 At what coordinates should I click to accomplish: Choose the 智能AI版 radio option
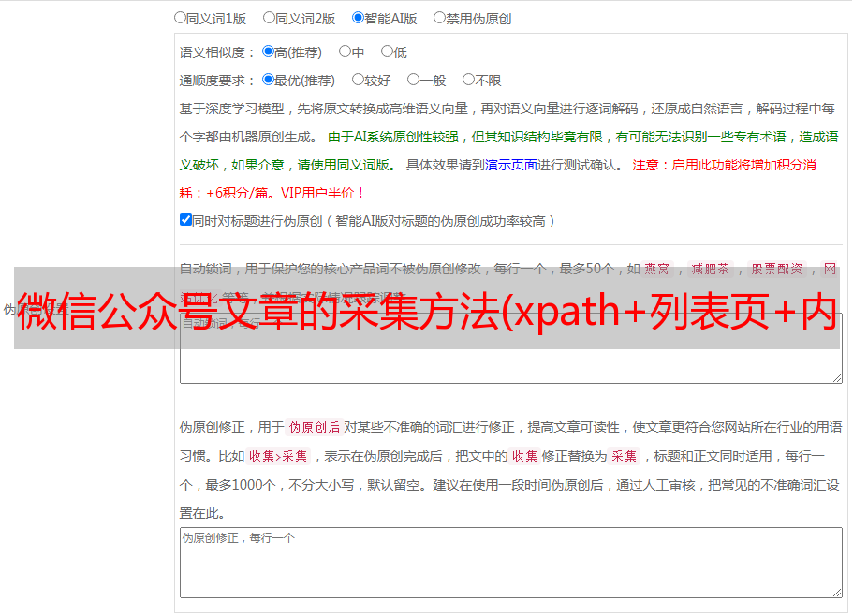click(x=358, y=18)
